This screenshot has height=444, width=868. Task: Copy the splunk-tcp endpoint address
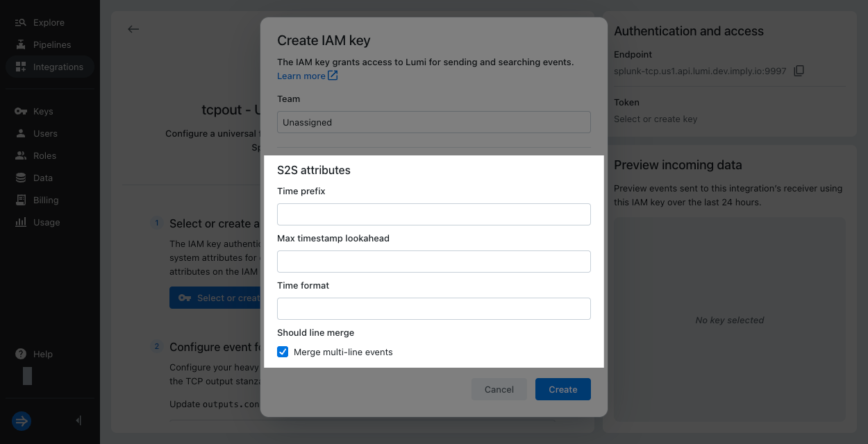[x=799, y=70]
